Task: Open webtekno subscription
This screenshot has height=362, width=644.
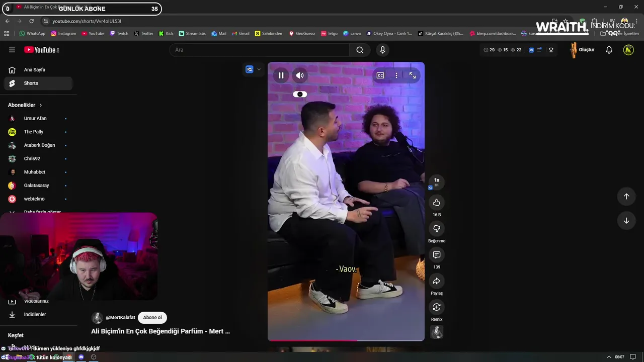Action: pos(38,199)
